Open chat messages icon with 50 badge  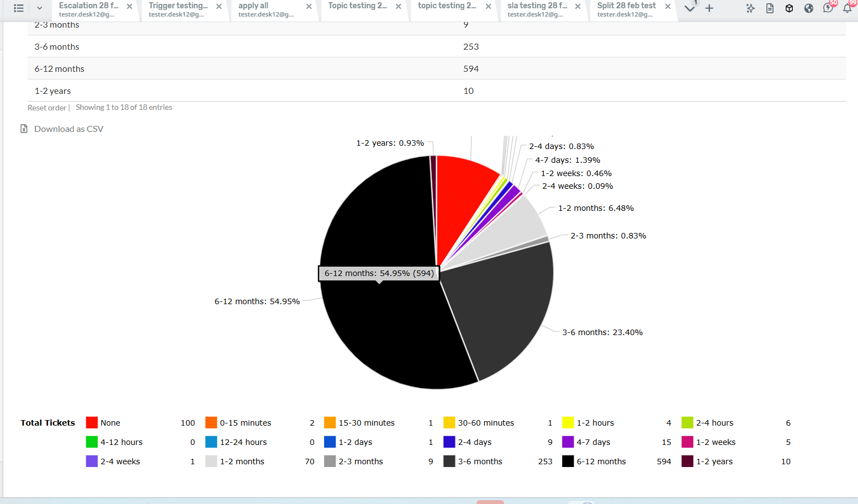coord(828,8)
